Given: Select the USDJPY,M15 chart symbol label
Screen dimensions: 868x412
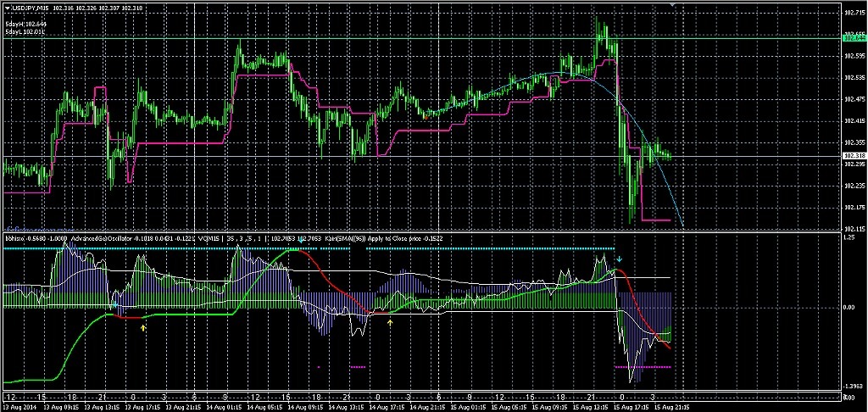Looking at the screenshot, I should click(x=31, y=7).
